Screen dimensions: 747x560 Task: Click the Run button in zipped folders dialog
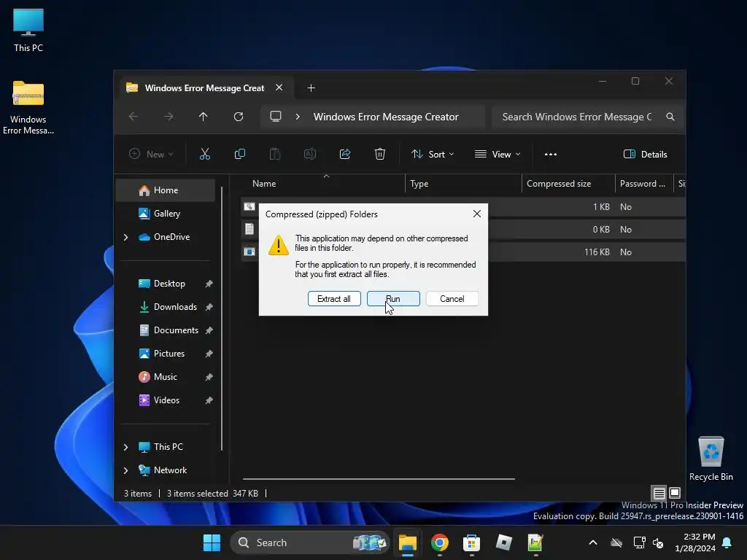[393, 298]
